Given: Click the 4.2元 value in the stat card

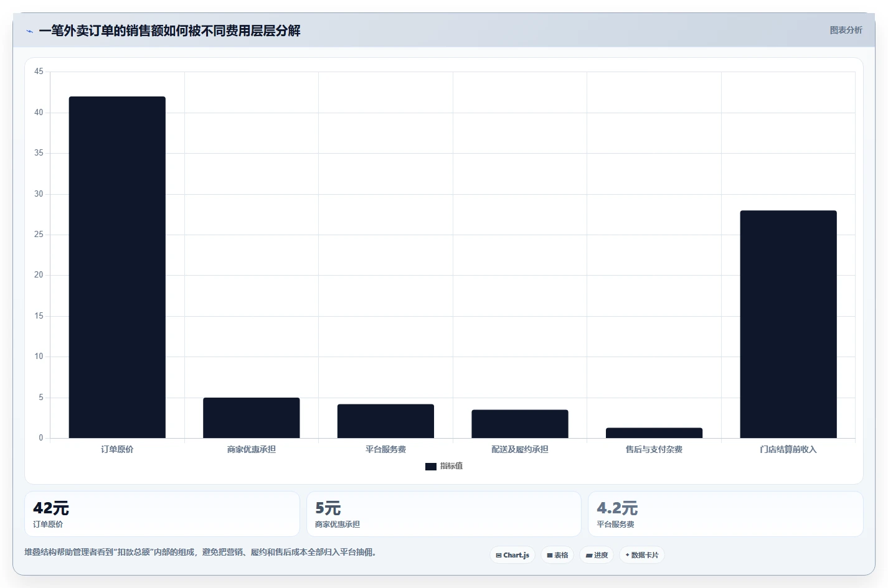Looking at the screenshot, I should [x=617, y=508].
